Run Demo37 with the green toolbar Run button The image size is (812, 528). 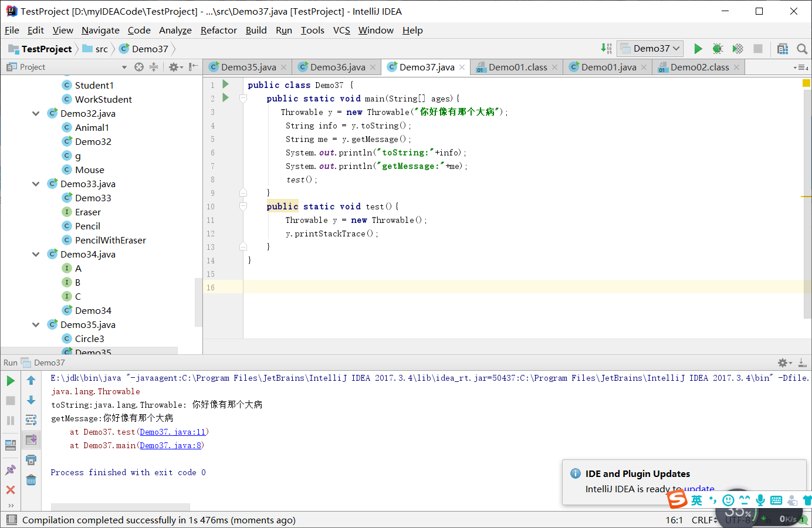coord(698,49)
